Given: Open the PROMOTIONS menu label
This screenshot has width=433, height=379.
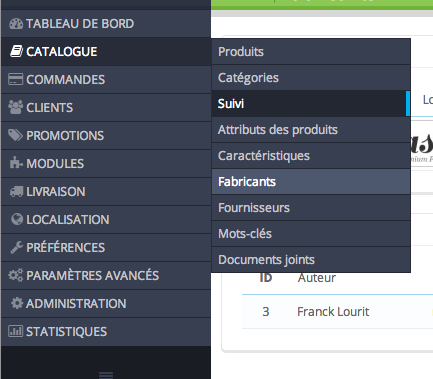Looking at the screenshot, I should [x=65, y=136].
